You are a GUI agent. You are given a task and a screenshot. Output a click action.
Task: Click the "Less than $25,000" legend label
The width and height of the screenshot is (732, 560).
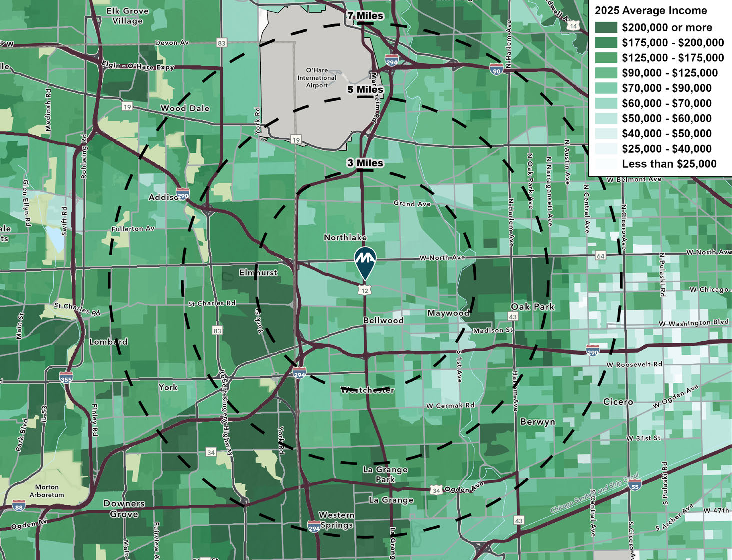tap(669, 164)
